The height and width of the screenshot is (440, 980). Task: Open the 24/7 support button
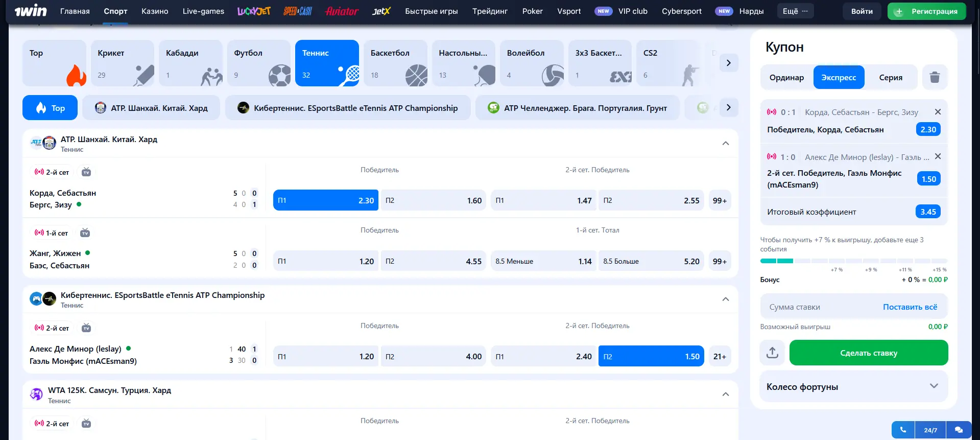pos(930,430)
